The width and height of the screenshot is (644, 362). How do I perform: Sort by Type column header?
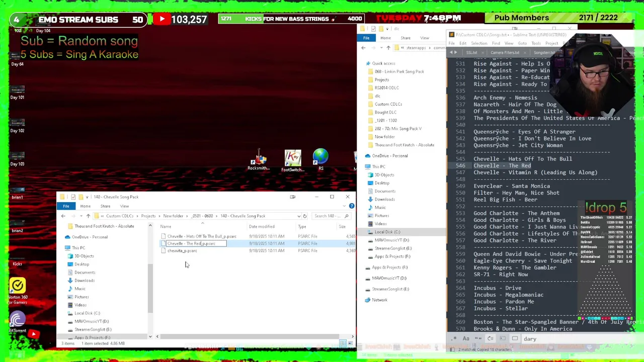point(302,227)
